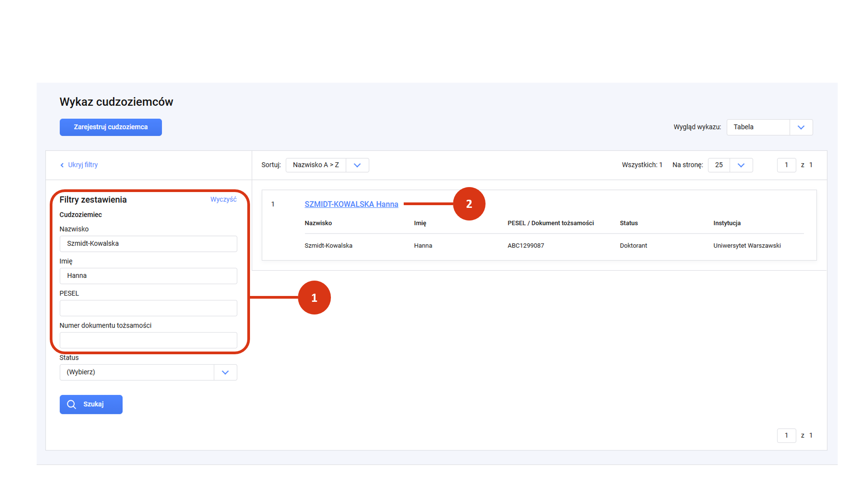Screen dimensions: 868x488
Task: Click the Numer dokumentu tożsamości field
Action: (x=148, y=340)
